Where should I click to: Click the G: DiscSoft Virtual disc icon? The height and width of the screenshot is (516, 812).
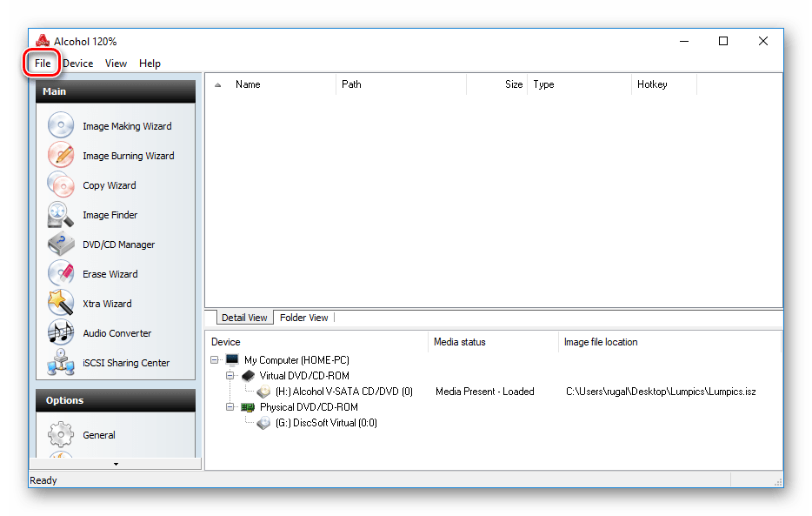[263, 423]
